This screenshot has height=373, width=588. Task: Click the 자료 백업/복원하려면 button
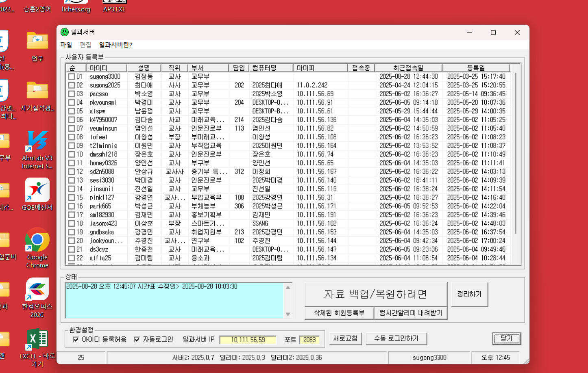click(x=376, y=294)
